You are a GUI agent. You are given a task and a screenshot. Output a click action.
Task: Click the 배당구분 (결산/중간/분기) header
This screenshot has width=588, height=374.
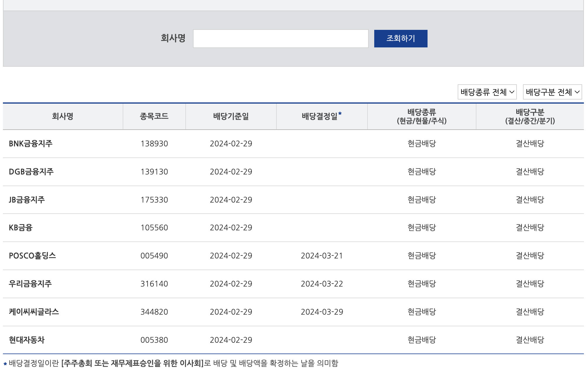point(530,116)
